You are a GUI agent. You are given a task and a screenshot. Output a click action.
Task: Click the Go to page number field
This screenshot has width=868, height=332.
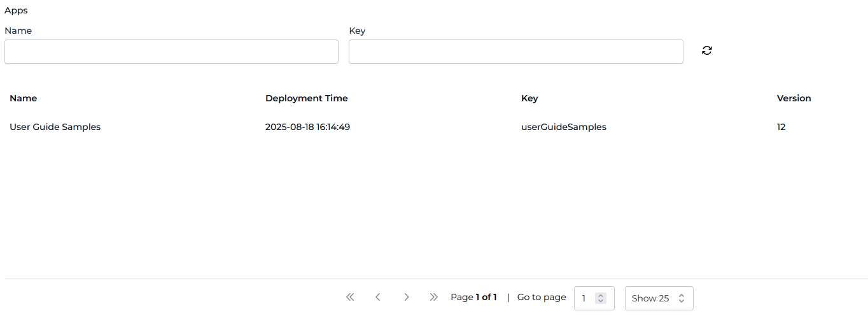click(585, 298)
